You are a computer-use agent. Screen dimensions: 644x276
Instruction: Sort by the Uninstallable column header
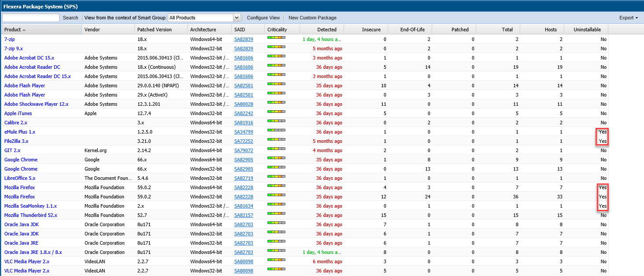(586, 30)
